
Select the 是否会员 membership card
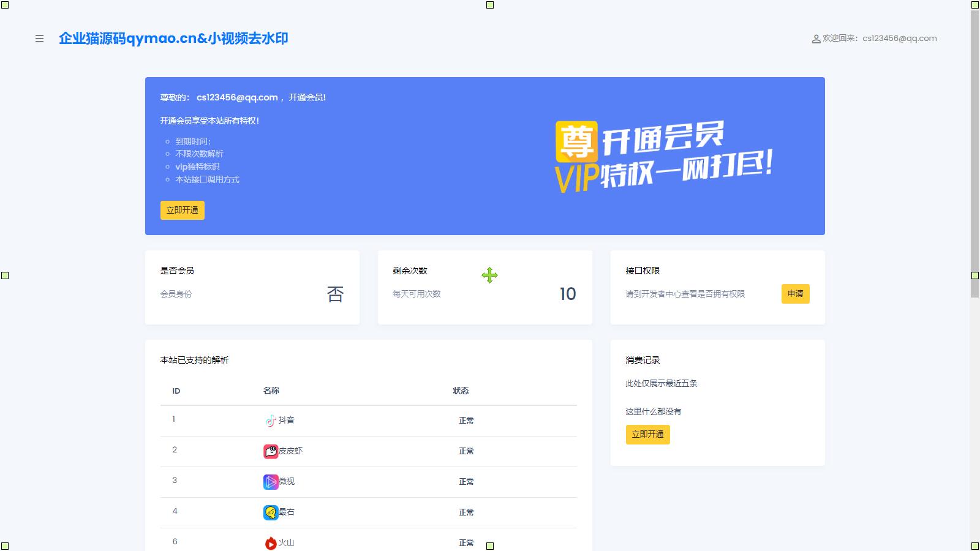pyautogui.click(x=252, y=287)
